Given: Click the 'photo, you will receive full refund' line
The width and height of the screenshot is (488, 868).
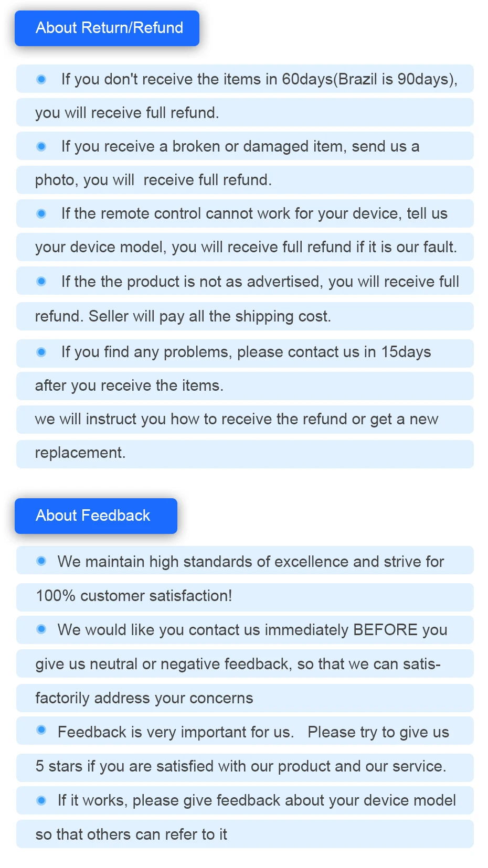Looking at the screenshot, I should [153, 180].
